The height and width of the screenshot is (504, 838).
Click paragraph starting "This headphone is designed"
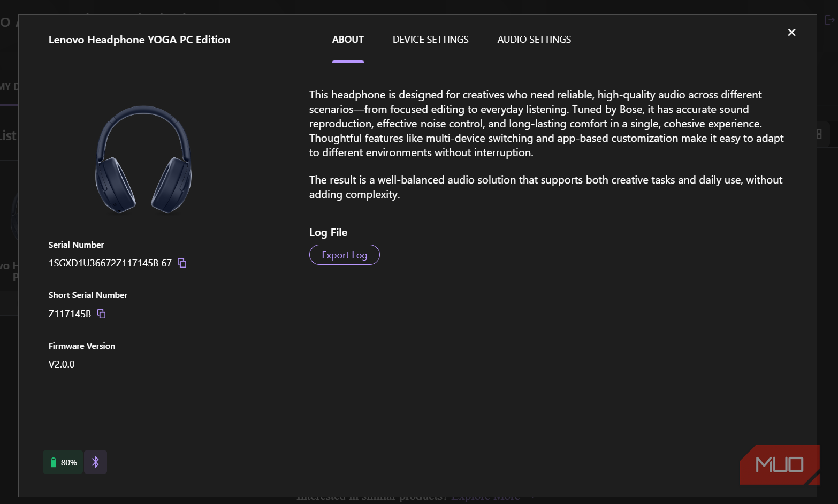pyautogui.click(x=546, y=124)
